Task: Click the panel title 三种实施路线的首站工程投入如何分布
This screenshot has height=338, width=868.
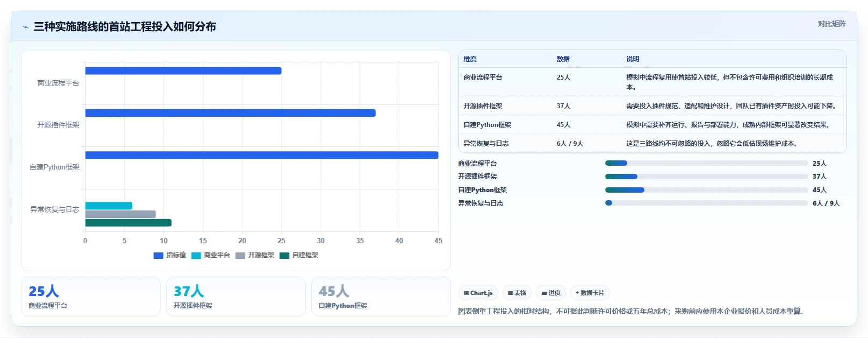Action: (125, 27)
